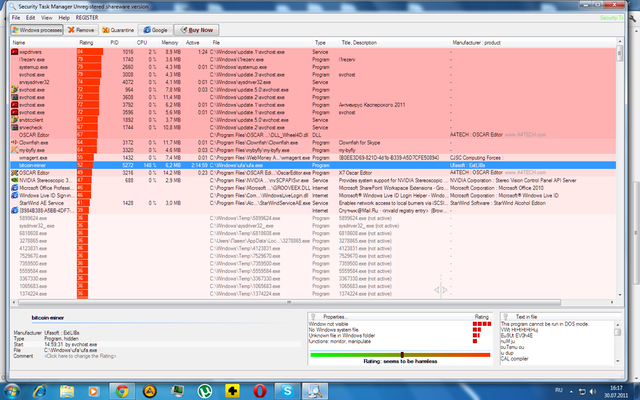
Task: Sort by the CPU column header
Action: [146, 42]
